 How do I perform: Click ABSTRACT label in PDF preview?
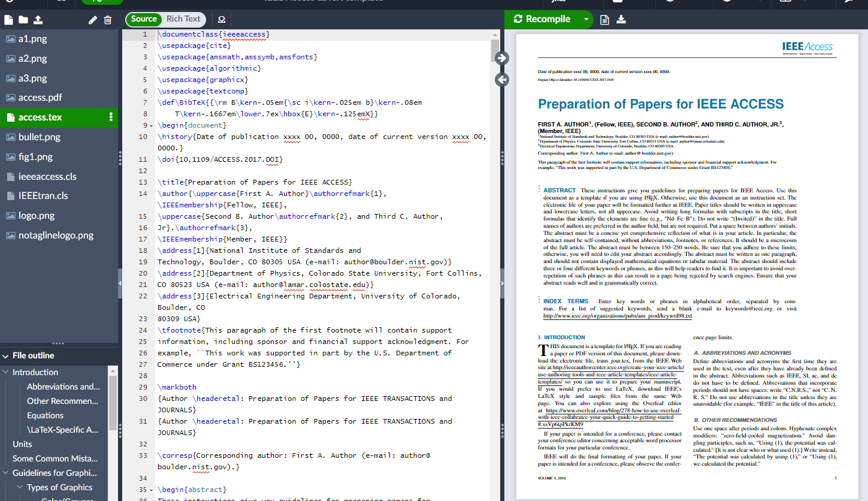pos(559,191)
